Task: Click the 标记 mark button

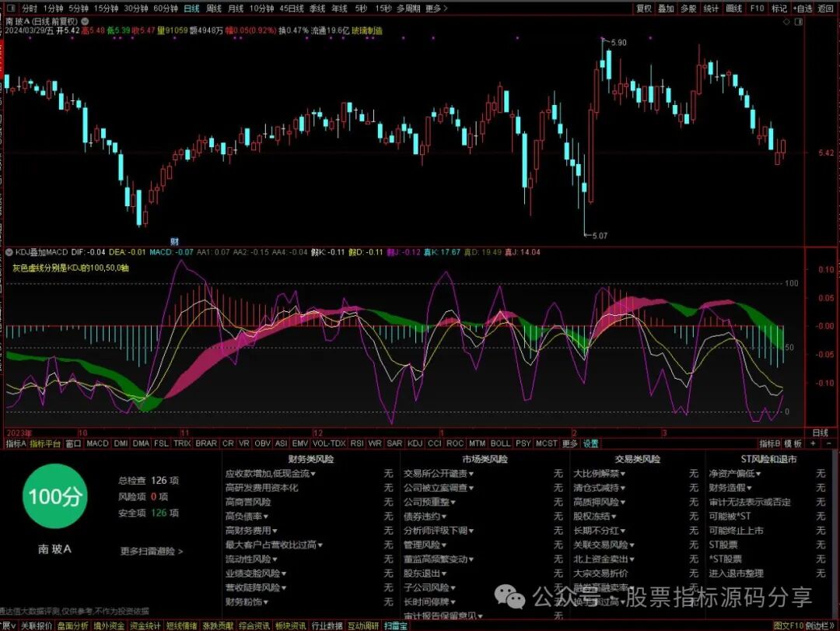Action: [x=779, y=9]
